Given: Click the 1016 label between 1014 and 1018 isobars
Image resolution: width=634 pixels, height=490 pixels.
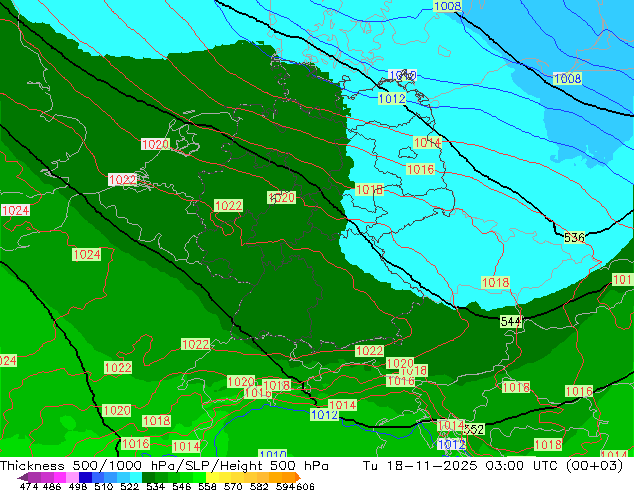Looking at the screenshot, I should point(421,169).
